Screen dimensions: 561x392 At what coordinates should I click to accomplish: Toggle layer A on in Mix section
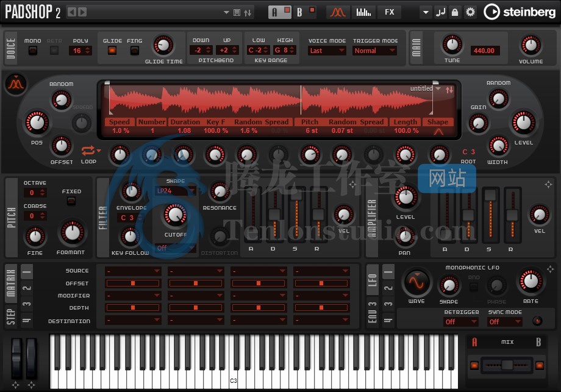pyautogui.click(x=474, y=366)
